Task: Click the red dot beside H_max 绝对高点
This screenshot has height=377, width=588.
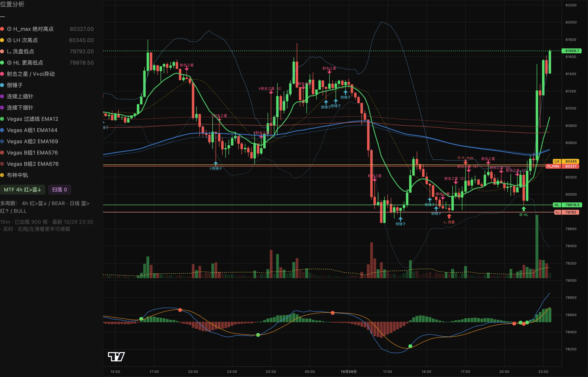Action: point(2,29)
